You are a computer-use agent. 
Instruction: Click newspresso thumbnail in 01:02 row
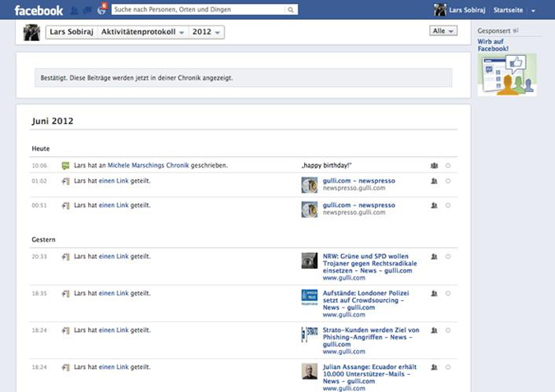point(309,185)
